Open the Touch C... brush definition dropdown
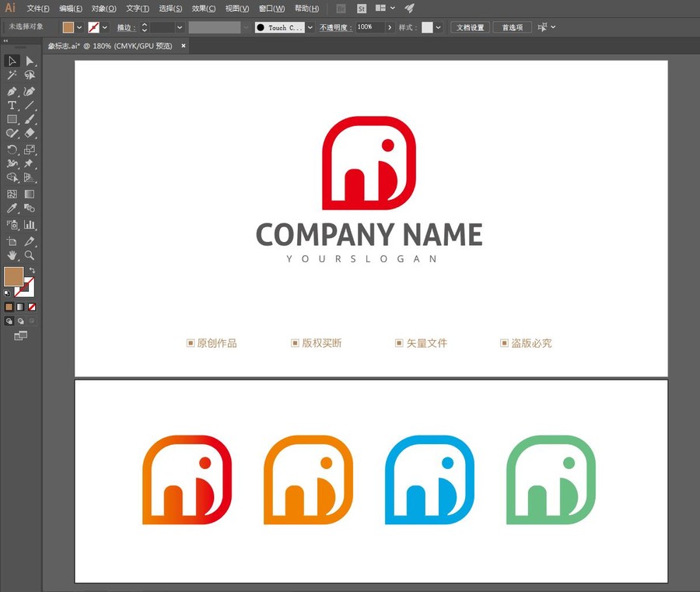 [310, 28]
